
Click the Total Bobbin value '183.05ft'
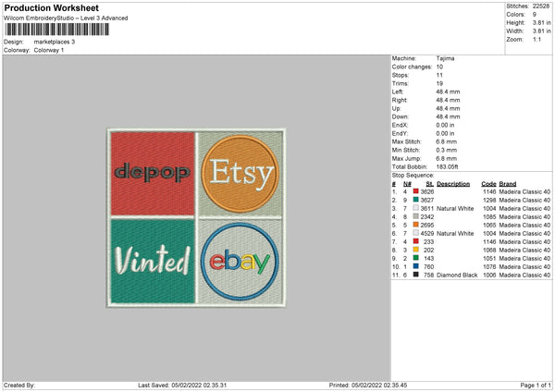pyautogui.click(x=447, y=166)
